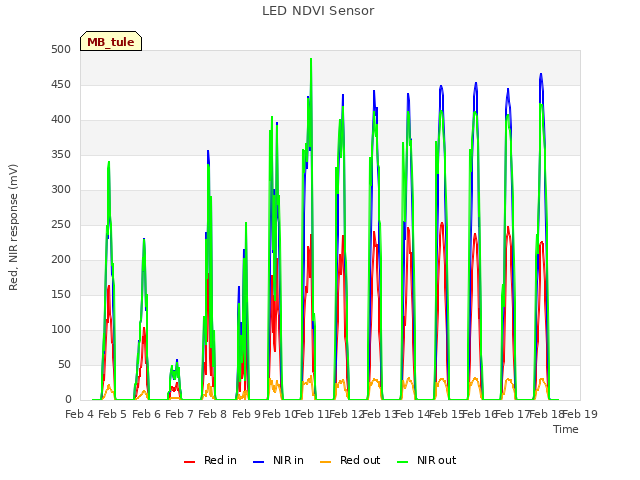Click the LED NDVI Sensor chart title

tap(318, 11)
